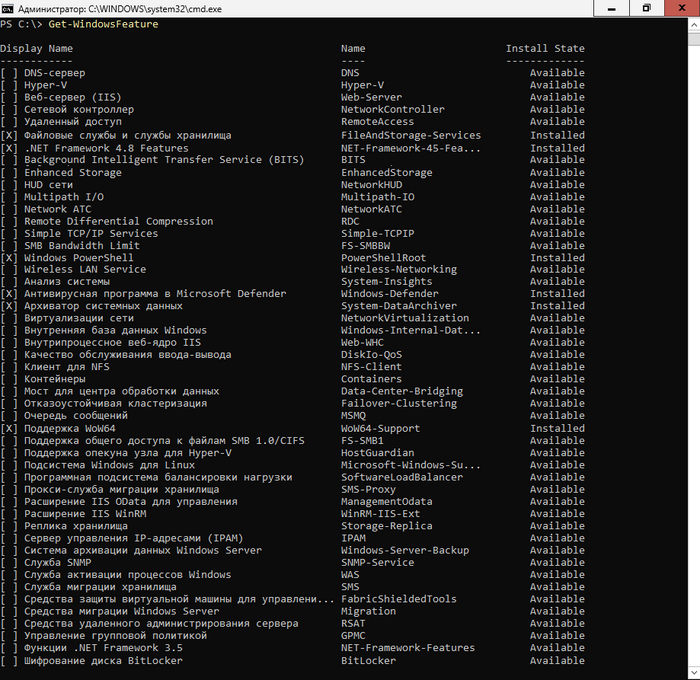
Task: Click the 'Storage-Replica' name
Action: pyautogui.click(x=387, y=526)
